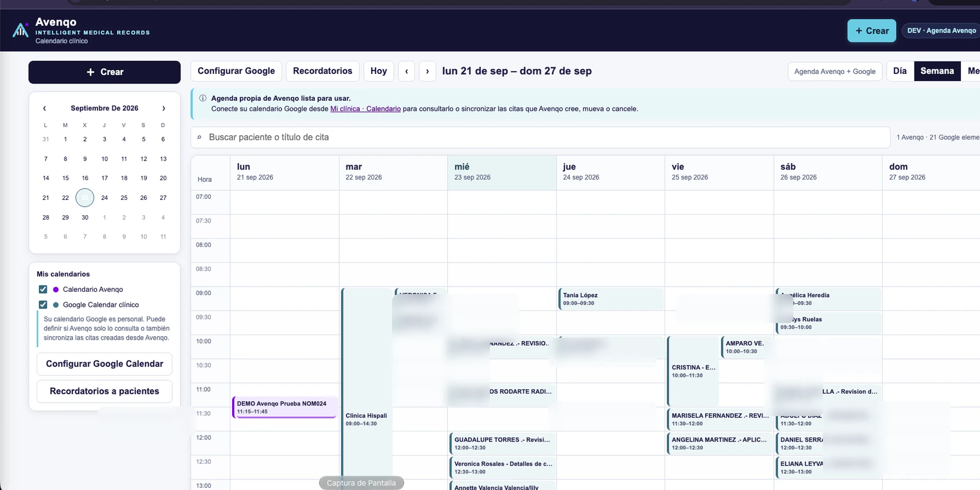Toggle the Calendario Avenqo checkbox
This screenshot has height=490, width=980.
pos(43,289)
